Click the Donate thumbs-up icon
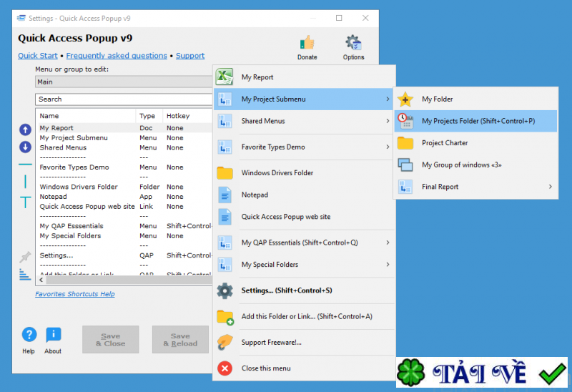Image resolution: width=572 pixels, height=392 pixels. [307, 43]
